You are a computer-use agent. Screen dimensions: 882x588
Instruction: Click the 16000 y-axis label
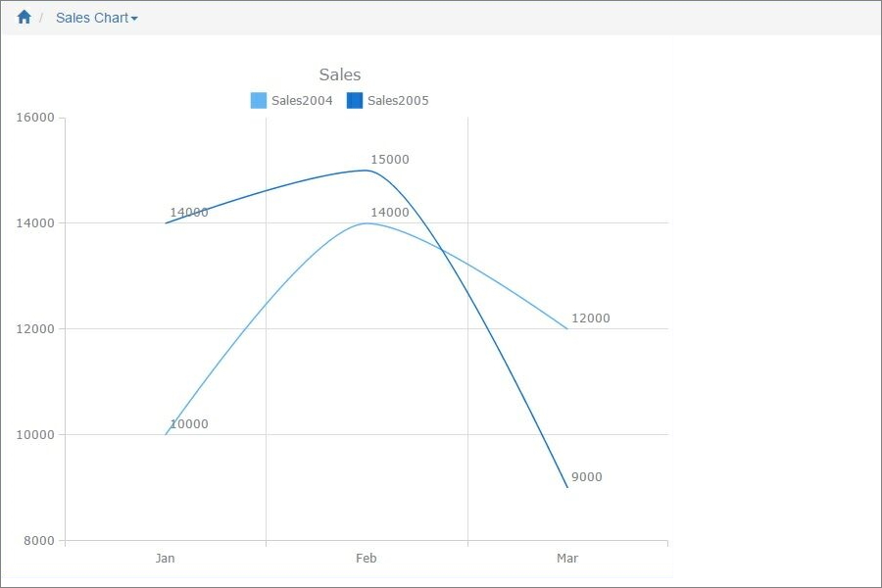point(36,117)
